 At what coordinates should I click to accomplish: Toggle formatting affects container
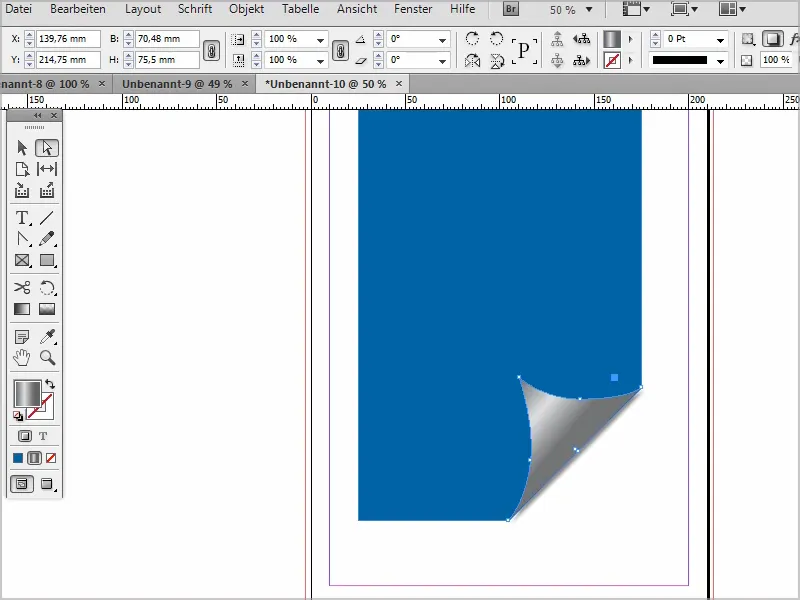(24, 436)
